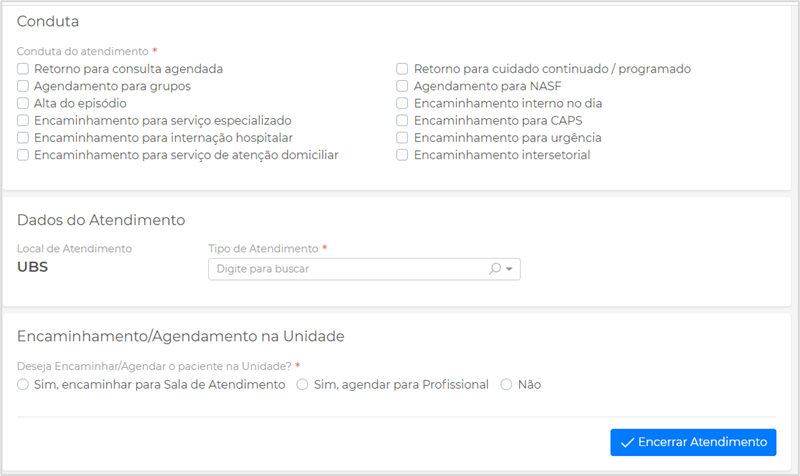Screen dimensions: 800x476
Task: Check Retorno para cuidado continuado / programado
Action: (402, 69)
